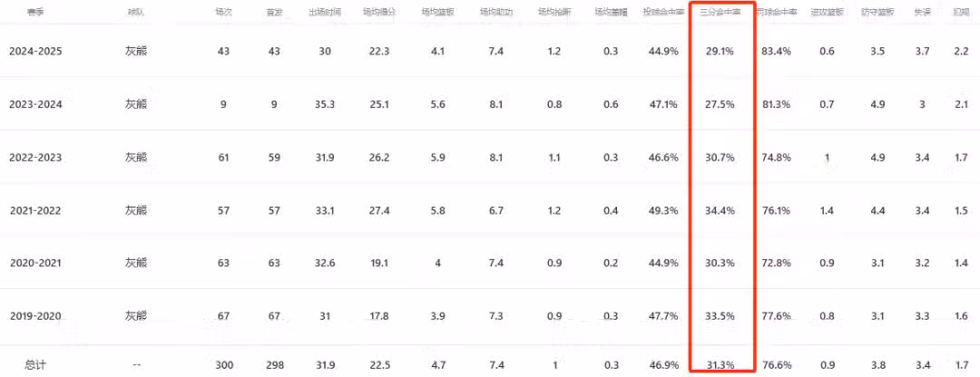This screenshot has width=980, height=377.
Task: Click the 赛季 column header
Action: click(x=35, y=12)
